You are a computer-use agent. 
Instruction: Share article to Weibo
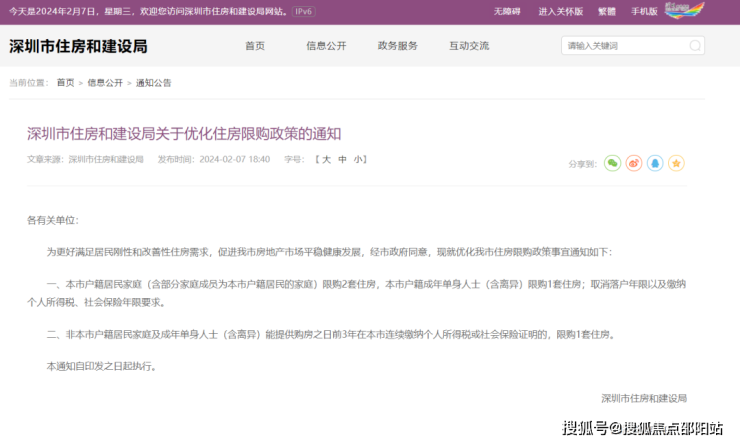633,163
